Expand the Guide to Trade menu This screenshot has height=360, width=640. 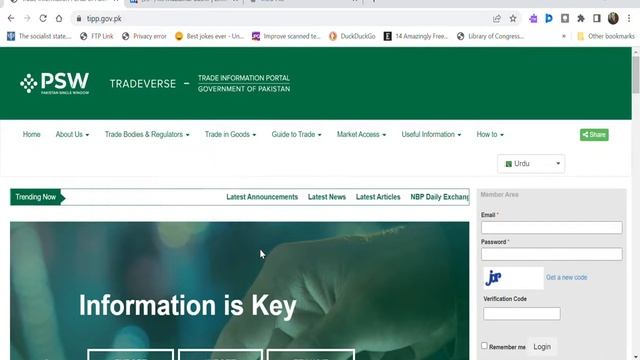(296, 134)
